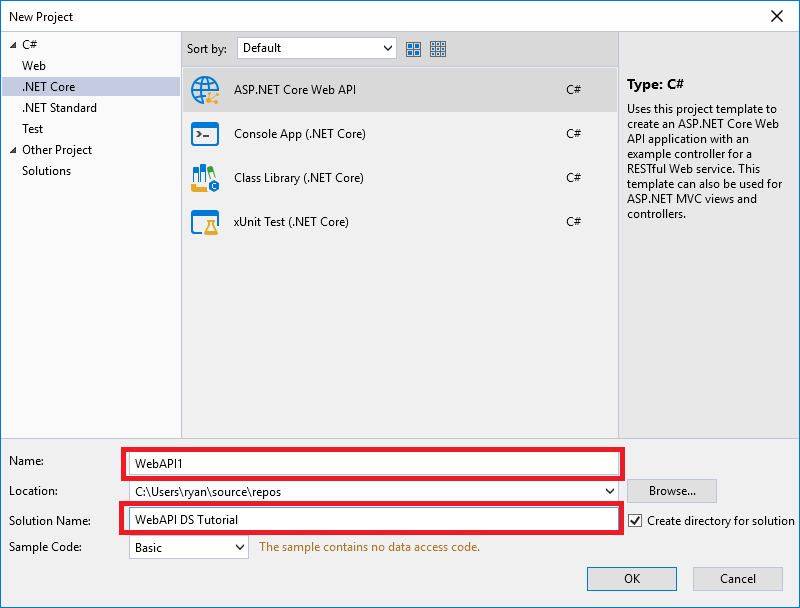Open the Sort by dropdown

[318, 48]
